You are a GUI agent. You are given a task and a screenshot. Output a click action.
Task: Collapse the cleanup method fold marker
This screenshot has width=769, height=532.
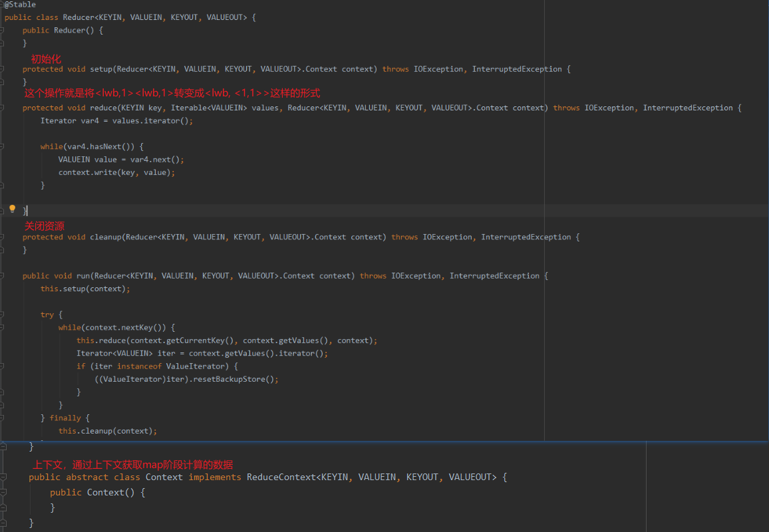click(x=2, y=237)
